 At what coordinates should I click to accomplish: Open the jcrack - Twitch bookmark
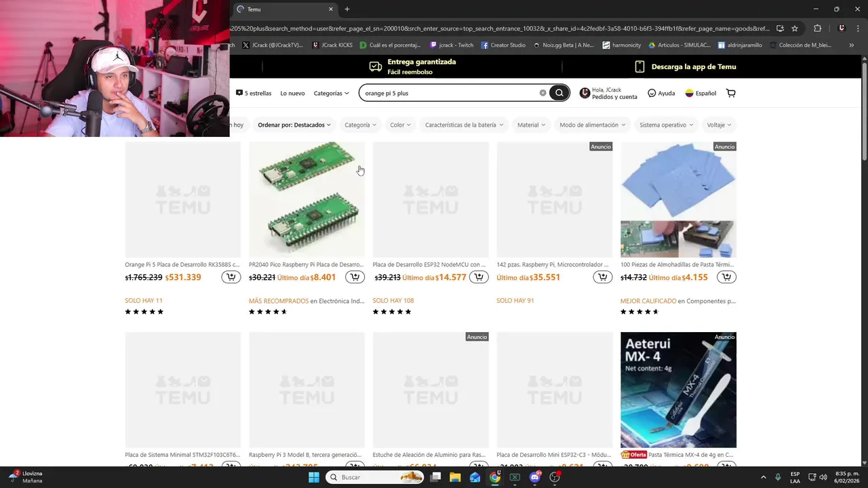coord(452,45)
